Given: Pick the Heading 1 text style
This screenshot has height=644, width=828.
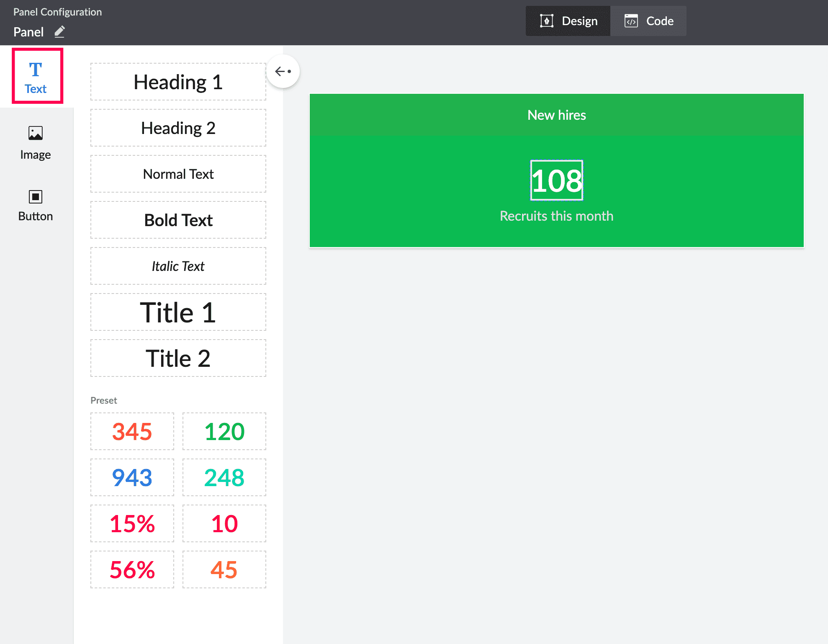Looking at the screenshot, I should coord(178,82).
